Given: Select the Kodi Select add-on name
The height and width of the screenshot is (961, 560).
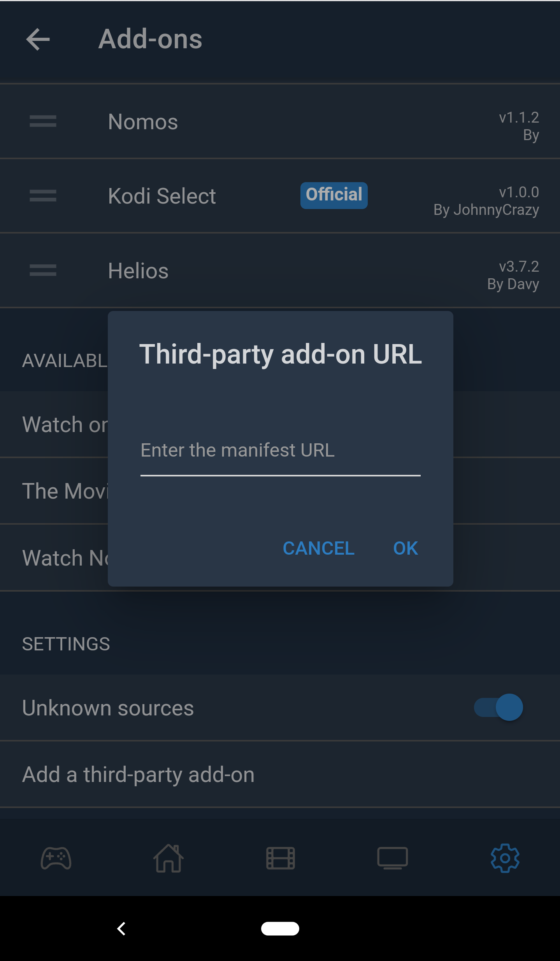Looking at the screenshot, I should pyautogui.click(x=162, y=196).
